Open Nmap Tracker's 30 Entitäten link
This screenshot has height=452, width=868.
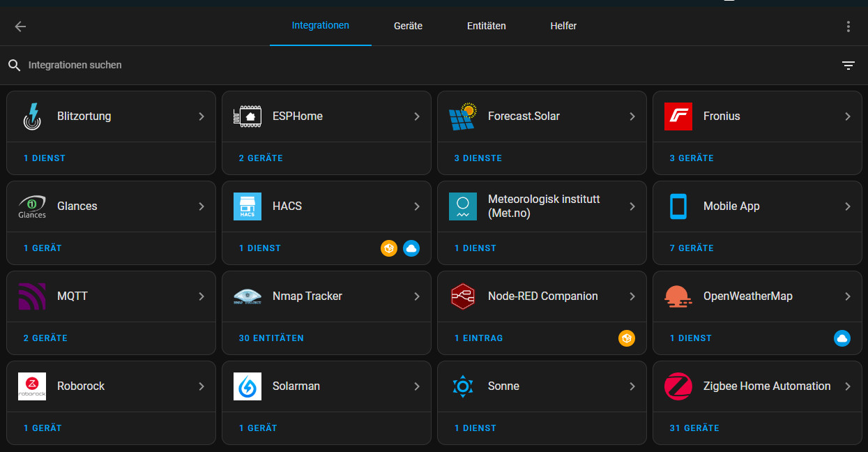click(x=271, y=338)
